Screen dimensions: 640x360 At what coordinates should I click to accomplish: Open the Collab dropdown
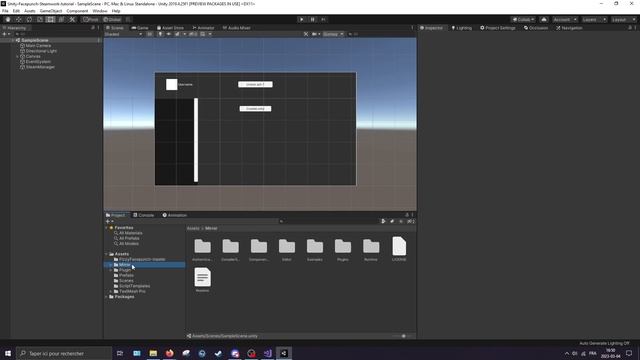pyautogui.click(x=523, y=20)
